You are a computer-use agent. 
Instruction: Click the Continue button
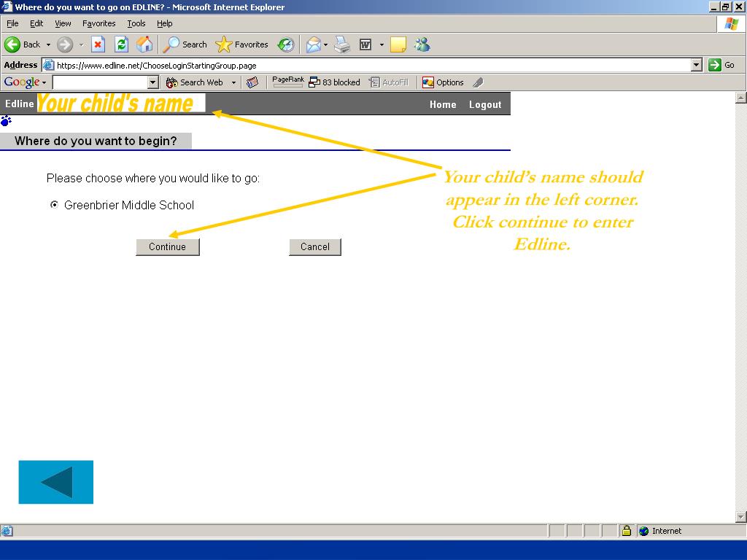tap(167, 247)
